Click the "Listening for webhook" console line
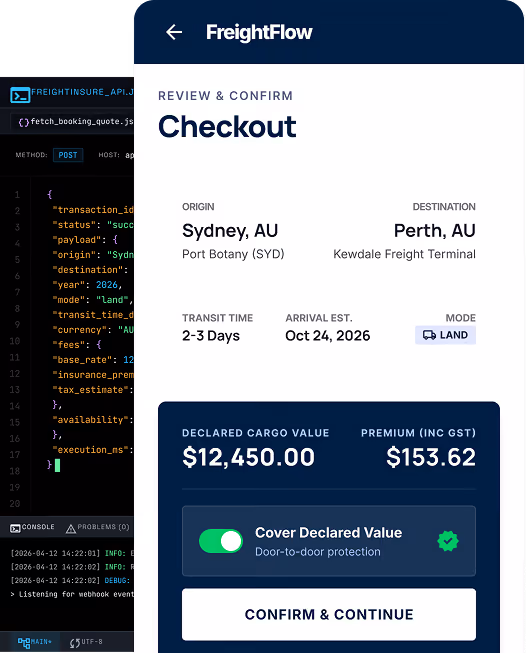Image resolution: width=530 pixels, height=653 pixels. (x=72, y=594)
